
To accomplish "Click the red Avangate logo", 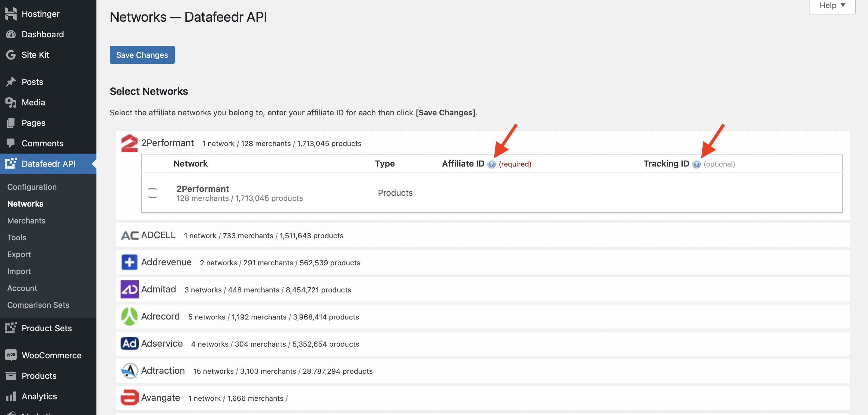I will click(129, 398).
